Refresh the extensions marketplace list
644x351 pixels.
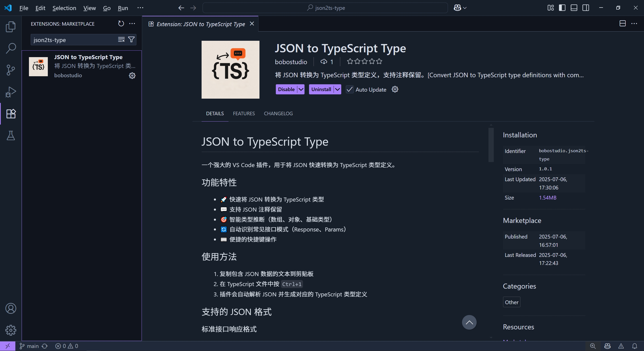121,24
